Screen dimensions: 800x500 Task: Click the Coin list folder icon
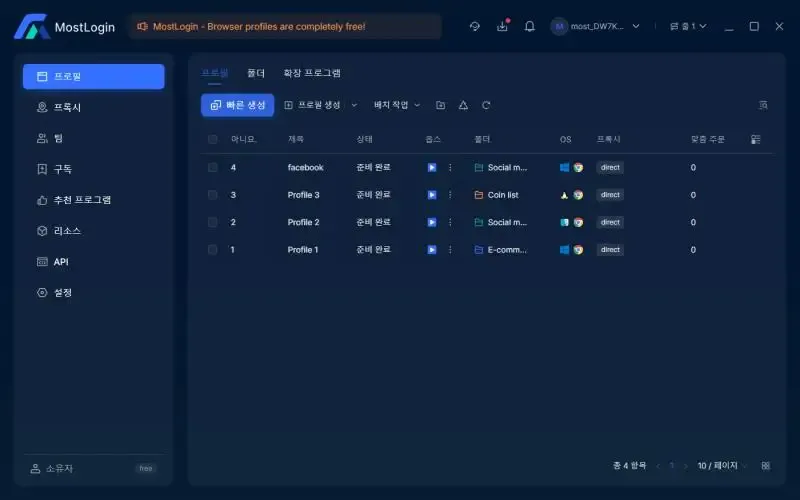[479, 195]
